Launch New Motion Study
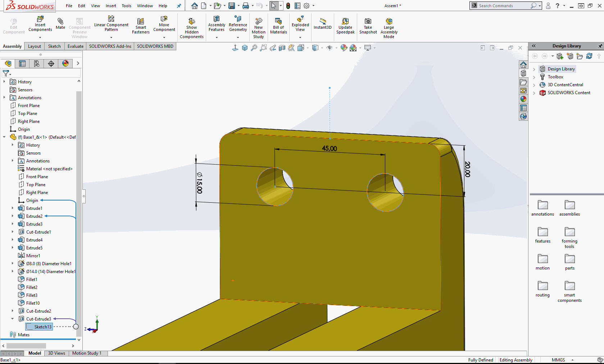The image size is (604, 364). 258,22
